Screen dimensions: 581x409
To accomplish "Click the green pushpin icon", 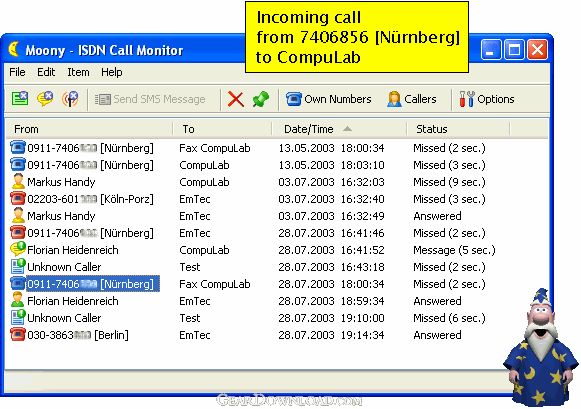I will (x=260, y=99).
